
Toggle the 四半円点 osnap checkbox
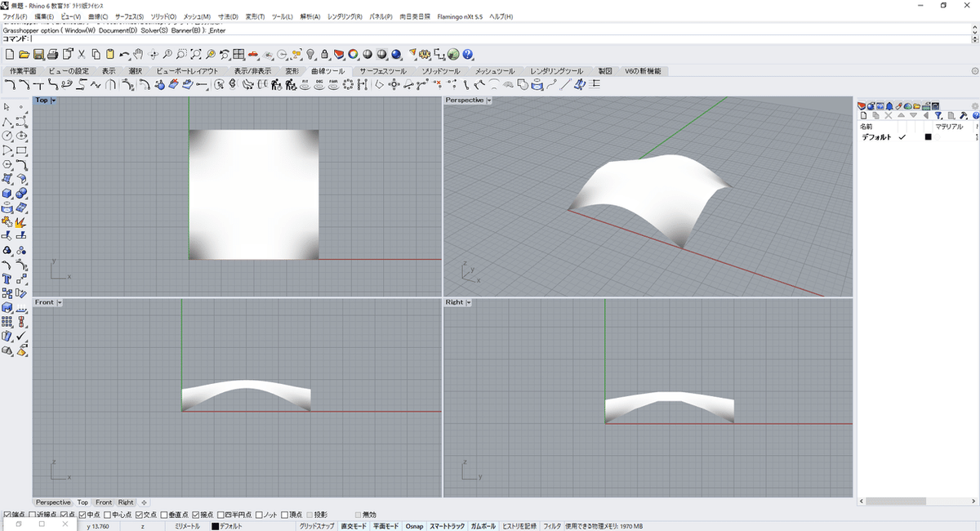220,515
